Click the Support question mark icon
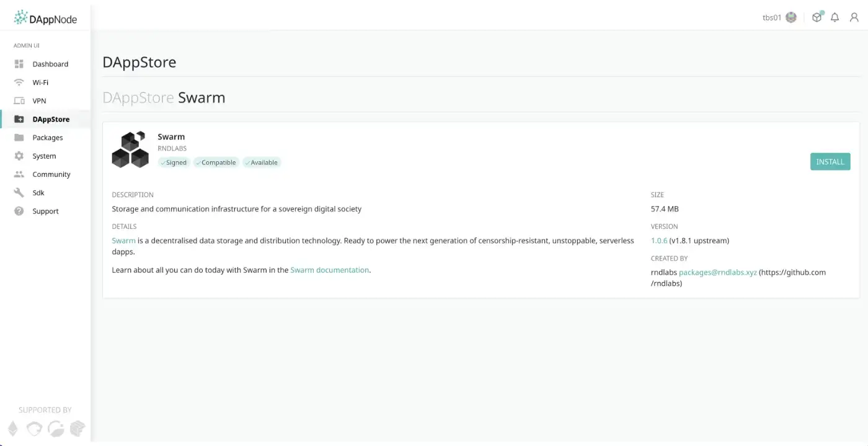868x446 pixels. [19, 211]
